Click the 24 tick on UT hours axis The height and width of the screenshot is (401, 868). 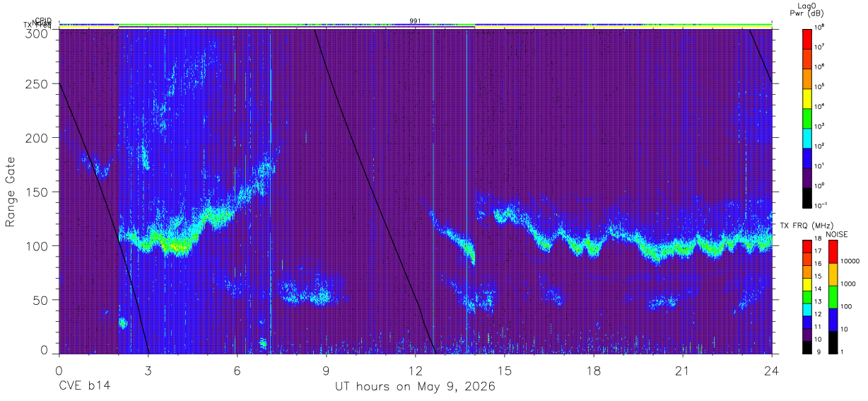point(771,370)
